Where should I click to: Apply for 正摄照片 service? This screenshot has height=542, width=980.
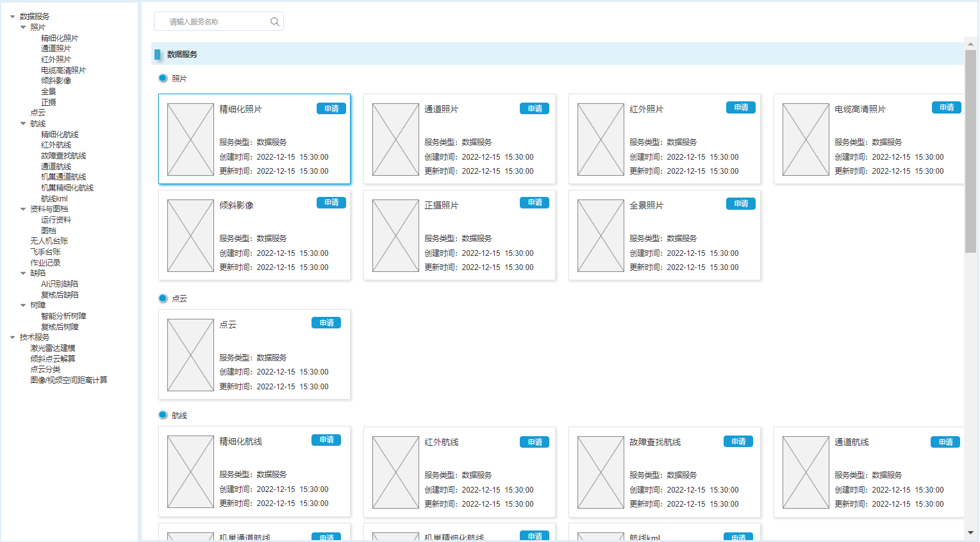(x=535, y=203)
